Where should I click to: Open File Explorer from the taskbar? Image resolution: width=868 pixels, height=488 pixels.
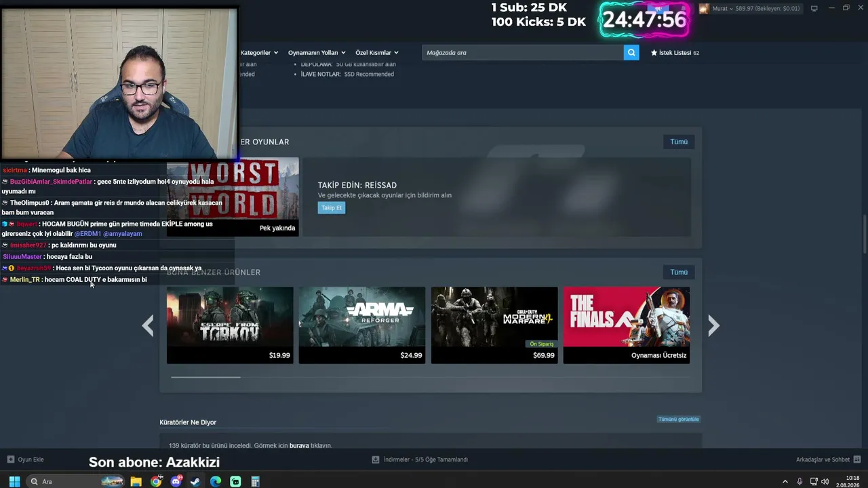[x=136, y=481]
